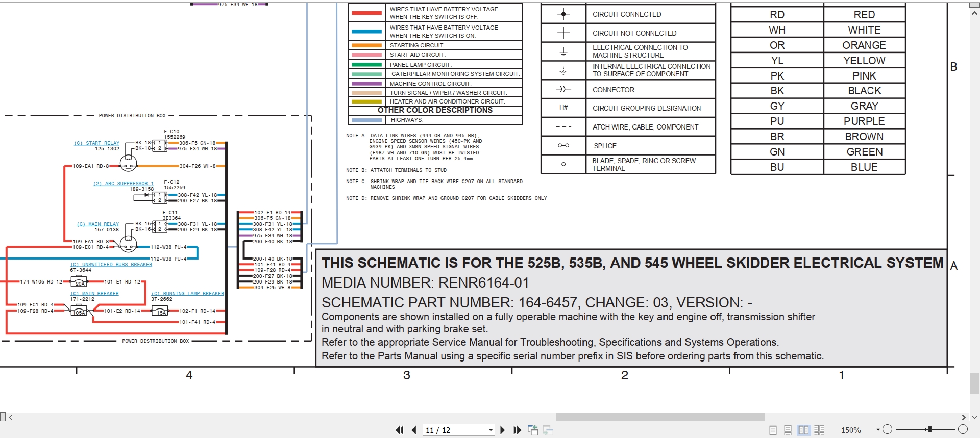
Task: Click the CIRCUIT CONNECTED legend symbol
Action: tap(563, 14)
